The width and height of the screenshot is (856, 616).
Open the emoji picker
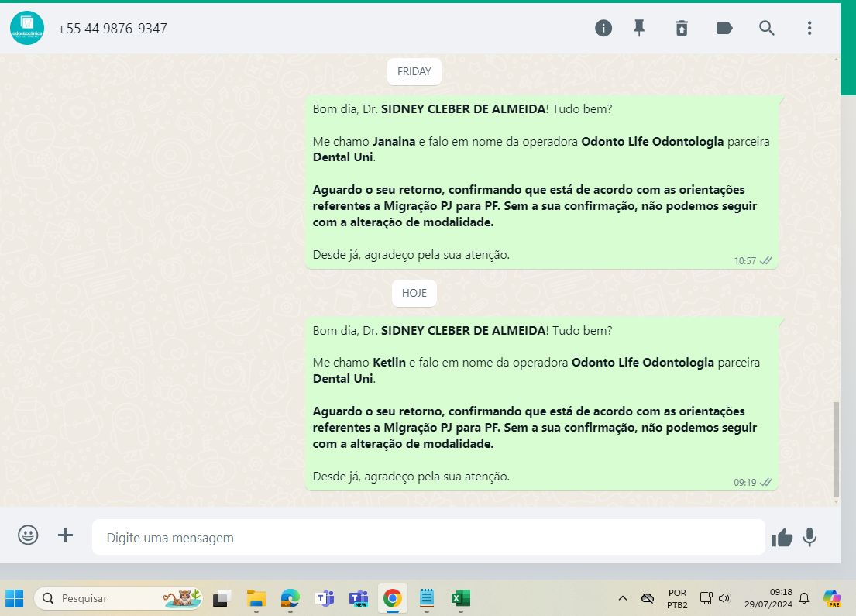[x=28, y=535]
